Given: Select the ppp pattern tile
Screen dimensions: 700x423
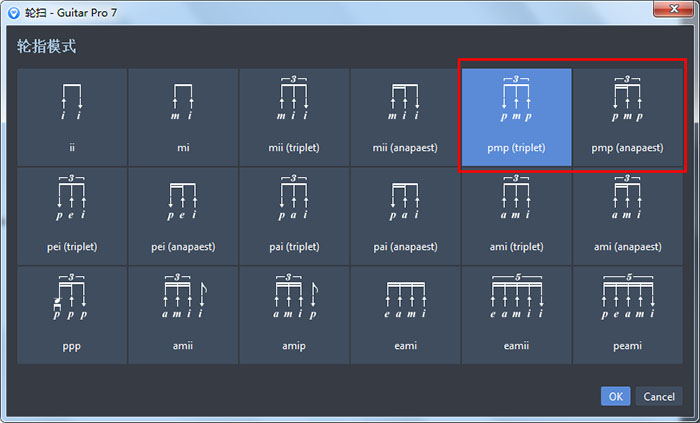Looking at the screenshot, I should point(72,314).
